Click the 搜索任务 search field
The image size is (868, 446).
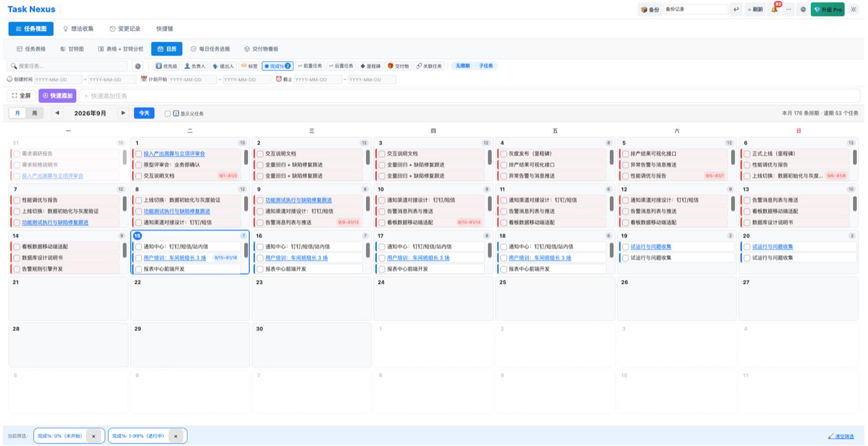click(x=67, y=66)
